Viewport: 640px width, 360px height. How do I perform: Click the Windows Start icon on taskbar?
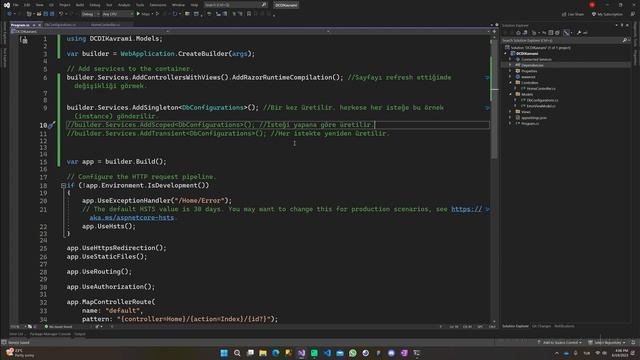point(224,353)
